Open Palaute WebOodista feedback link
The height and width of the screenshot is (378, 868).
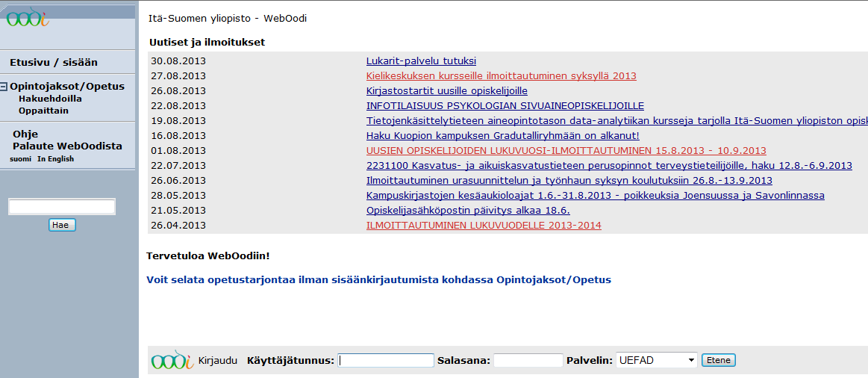(x=67, y=146)
